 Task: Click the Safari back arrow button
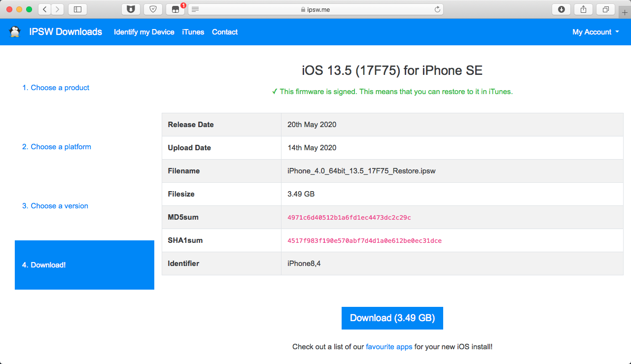44,9
